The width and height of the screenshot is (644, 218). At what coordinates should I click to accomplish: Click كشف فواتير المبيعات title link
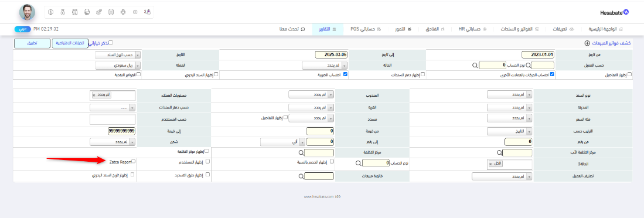(611, 43)
